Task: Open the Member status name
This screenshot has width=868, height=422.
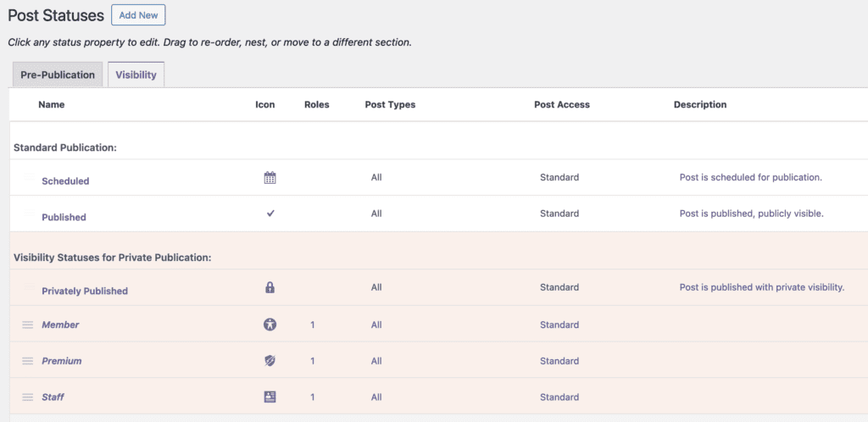Action: tap(60, 325)
